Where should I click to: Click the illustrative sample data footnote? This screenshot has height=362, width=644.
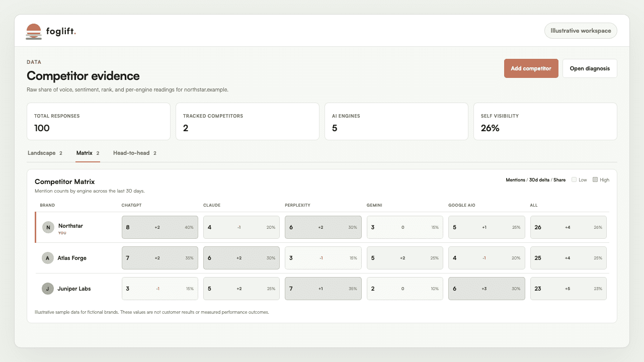152,312
